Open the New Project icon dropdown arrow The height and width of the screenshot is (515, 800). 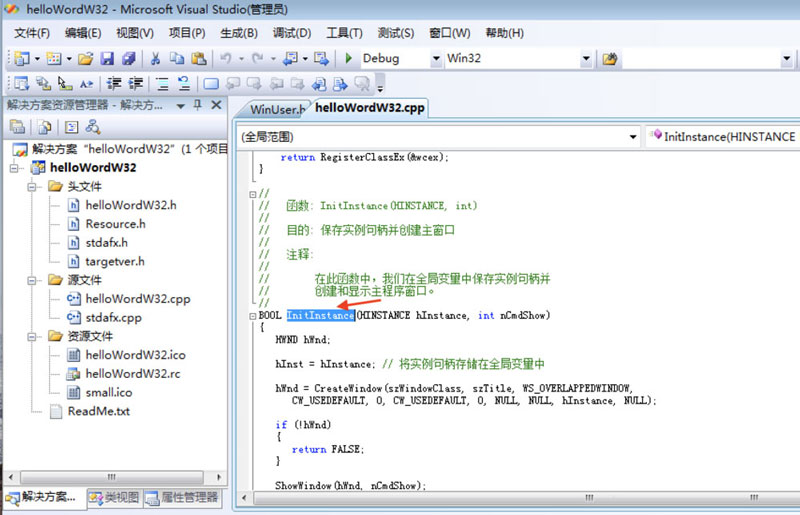click(x=37, y=59)
